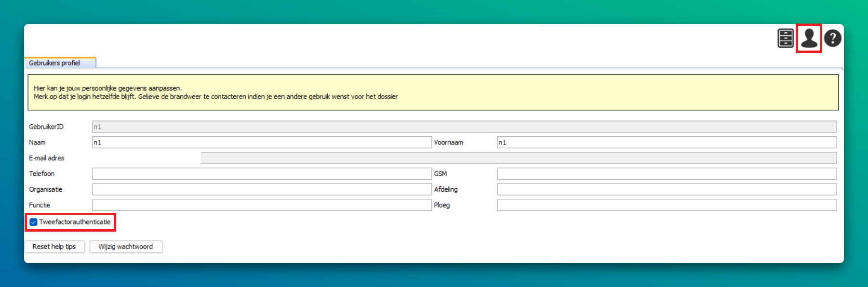This screenshot has width=868, height=287.
Task: Click the grey disabled section of E-mail row
Action: click(x=518, y=158)
